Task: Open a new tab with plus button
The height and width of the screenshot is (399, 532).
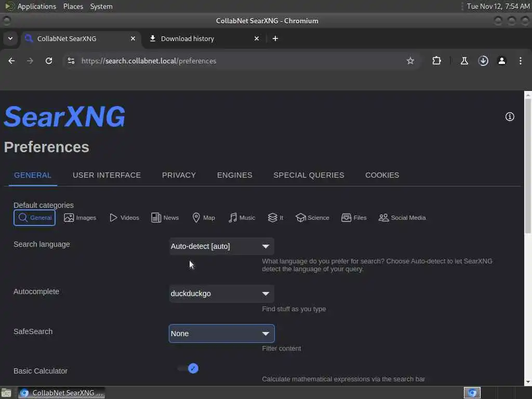Action: (x=275, y=38)
